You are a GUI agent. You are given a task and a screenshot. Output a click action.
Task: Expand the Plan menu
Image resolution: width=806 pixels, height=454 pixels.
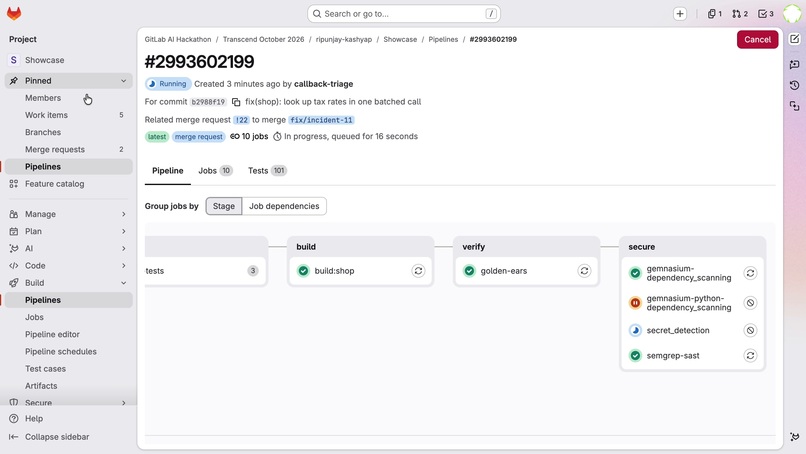(68, 231)
